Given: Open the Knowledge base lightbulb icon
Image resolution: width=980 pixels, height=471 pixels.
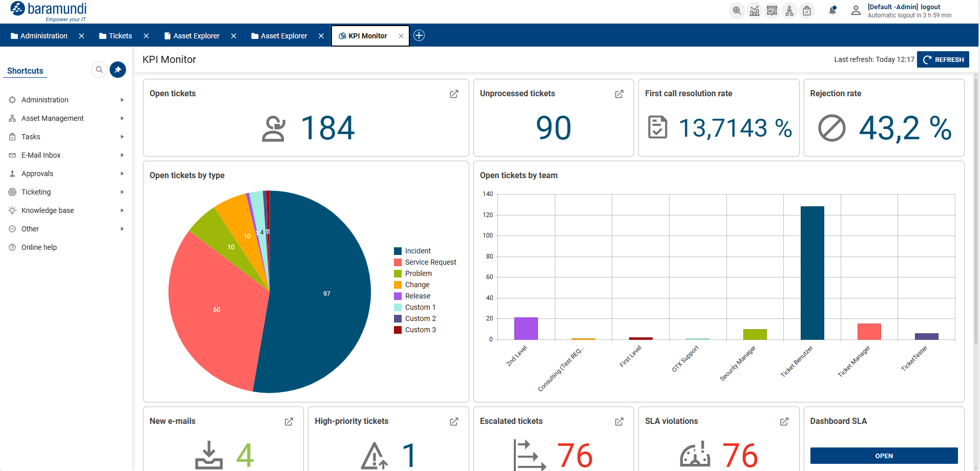Looking at the screenshot, I should pyautogui.click(x=12, y=210).
